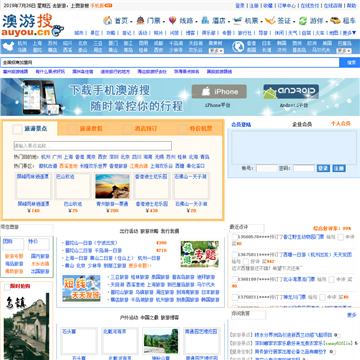Switch to 特价机票 tab

201,129
